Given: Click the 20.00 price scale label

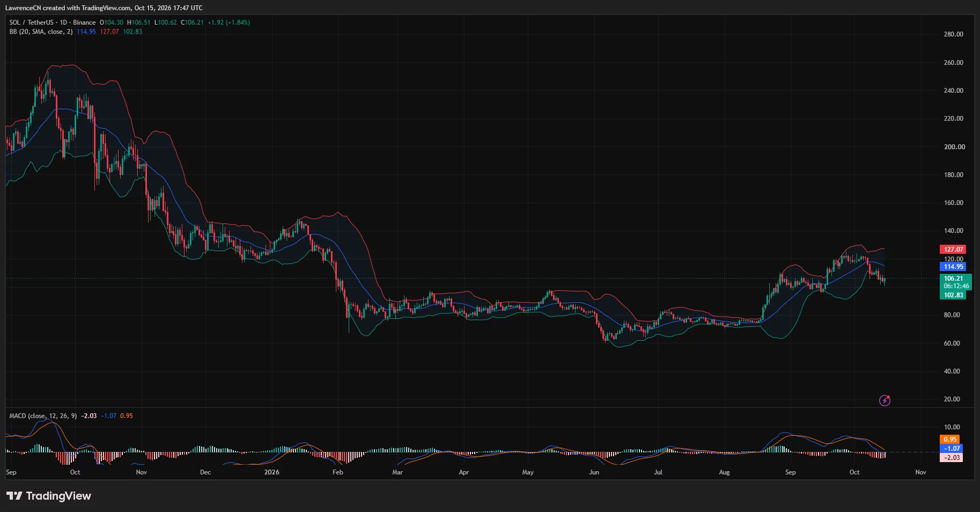Looking at the screenshot, I should point(952,399).
